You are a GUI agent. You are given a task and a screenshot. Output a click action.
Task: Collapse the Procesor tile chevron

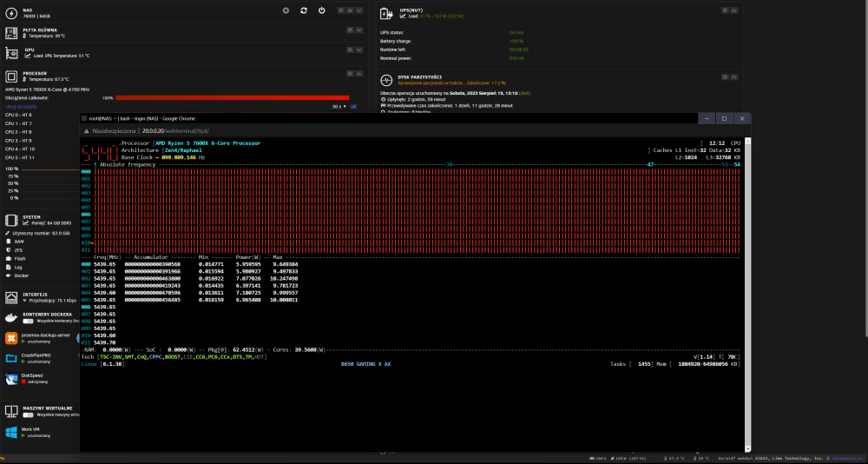[359, 73]
